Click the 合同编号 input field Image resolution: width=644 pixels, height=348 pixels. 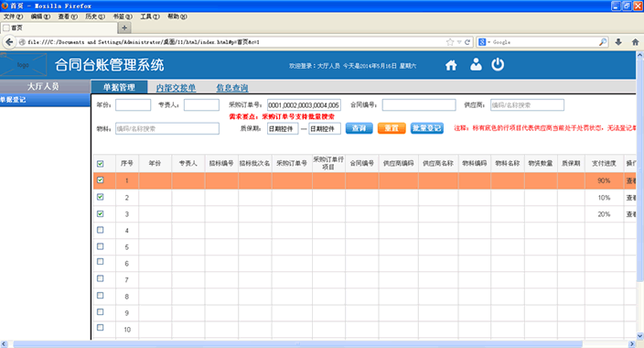419,105
